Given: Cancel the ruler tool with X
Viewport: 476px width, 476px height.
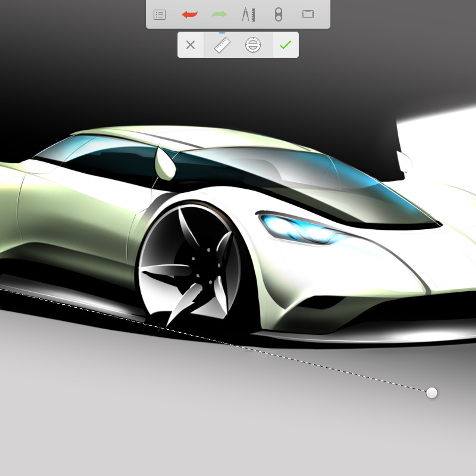Looking at the screenshot, I should coord(190,45).
